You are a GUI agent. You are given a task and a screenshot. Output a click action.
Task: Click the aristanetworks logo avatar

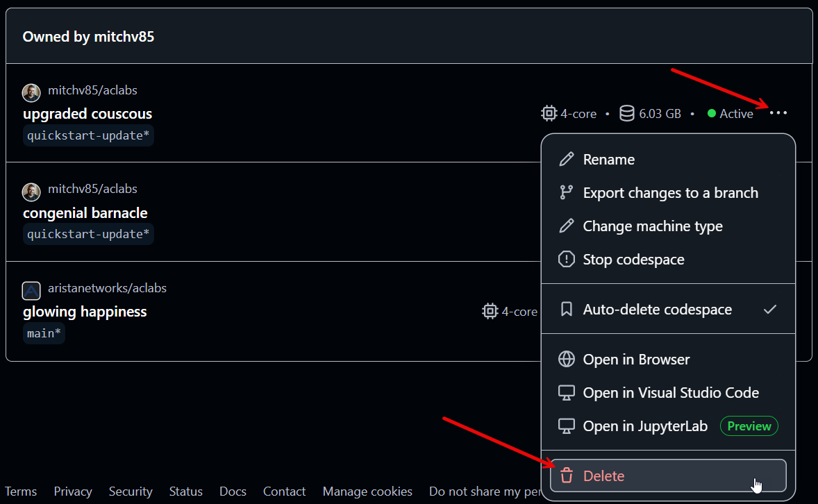tap(31, 291)
